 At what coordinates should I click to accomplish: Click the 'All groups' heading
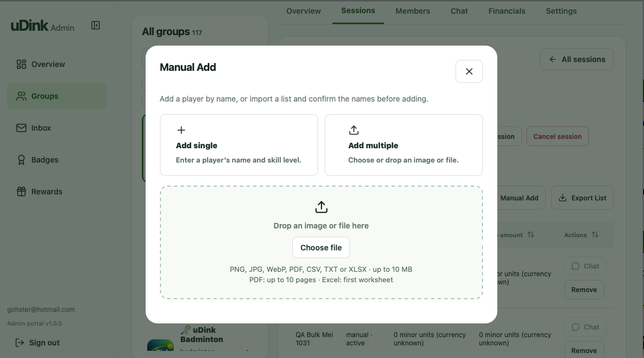(x=166, y=32)
